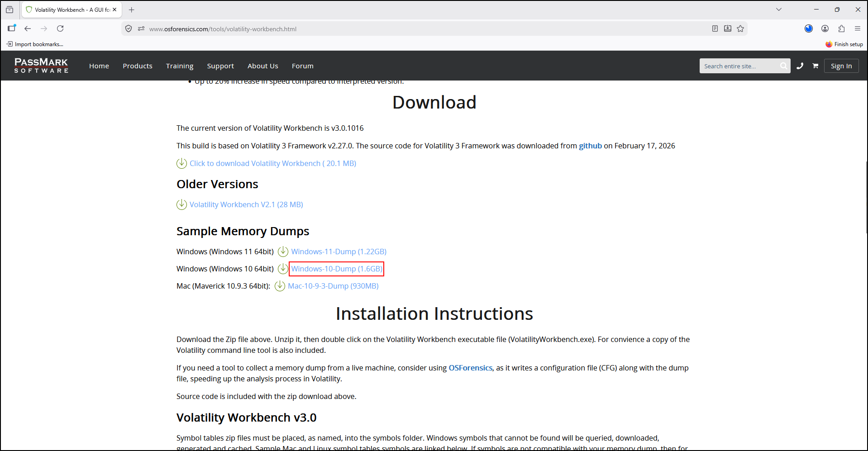Viewport: 868px width, 451px height.
Task: Open the About Us menu
Action: coord(263,66)
